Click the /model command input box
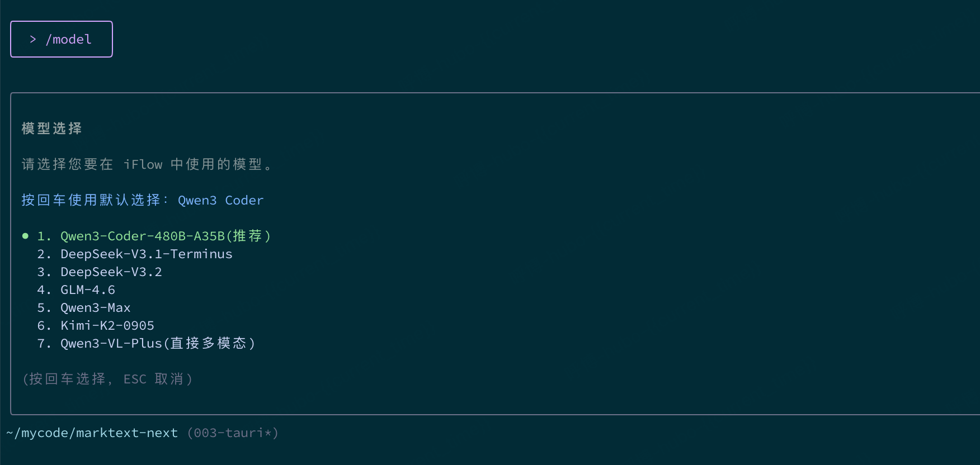 (62, 39)
